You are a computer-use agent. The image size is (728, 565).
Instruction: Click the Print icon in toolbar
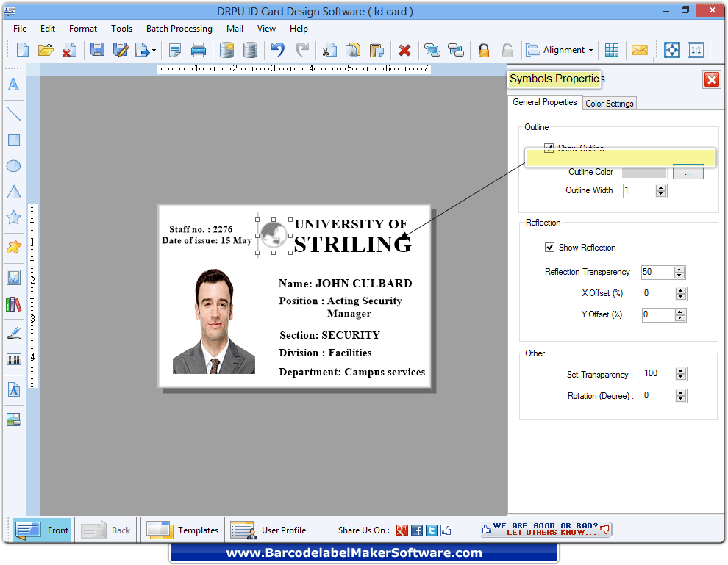click(x=199, y=50)
